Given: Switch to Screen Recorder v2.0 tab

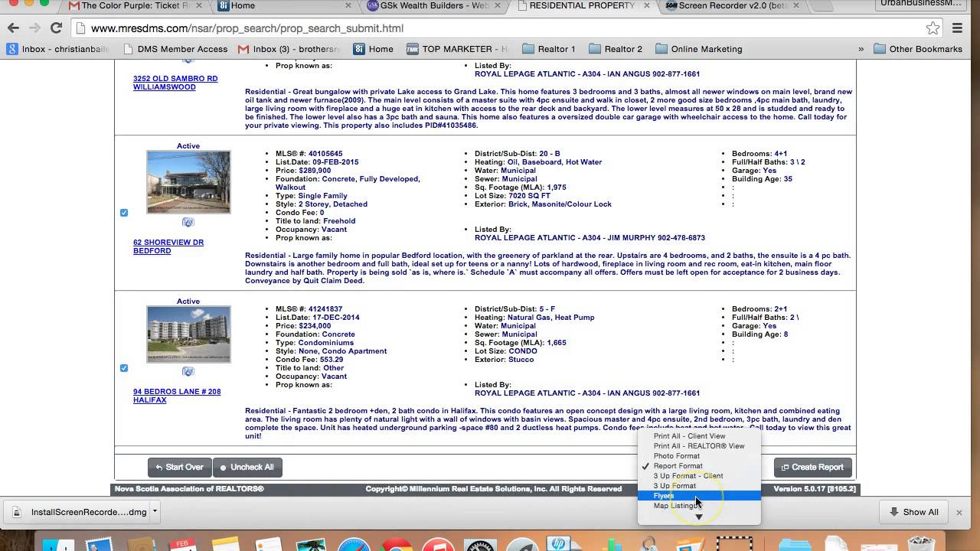Looking at the screenshot, I should [x=732, y=5].
